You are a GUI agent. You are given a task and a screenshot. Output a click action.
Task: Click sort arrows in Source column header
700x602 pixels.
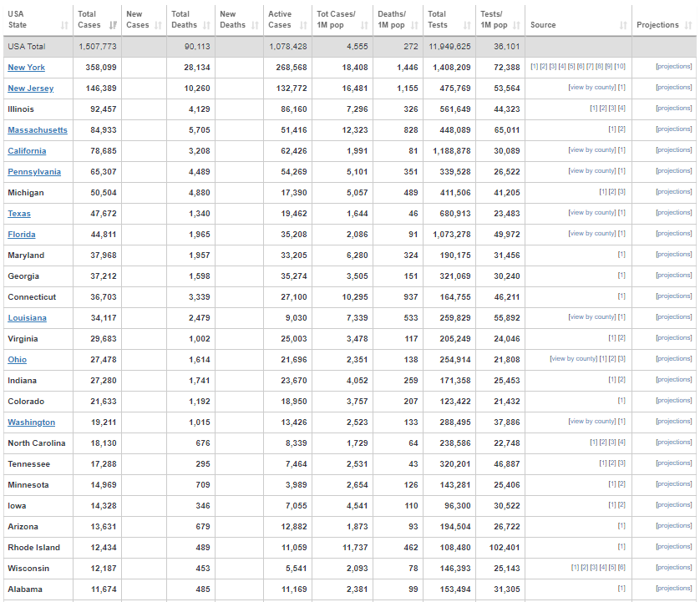[x=623, y=25]
